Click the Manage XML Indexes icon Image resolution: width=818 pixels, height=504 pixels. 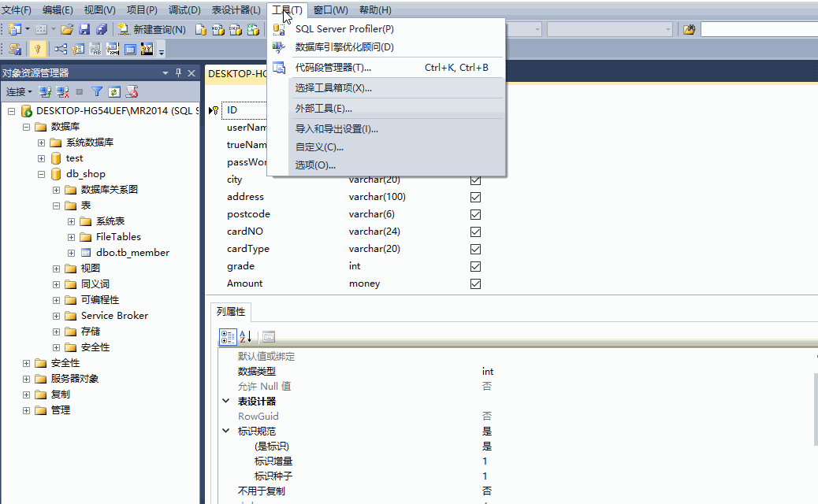tap(111, 49)
